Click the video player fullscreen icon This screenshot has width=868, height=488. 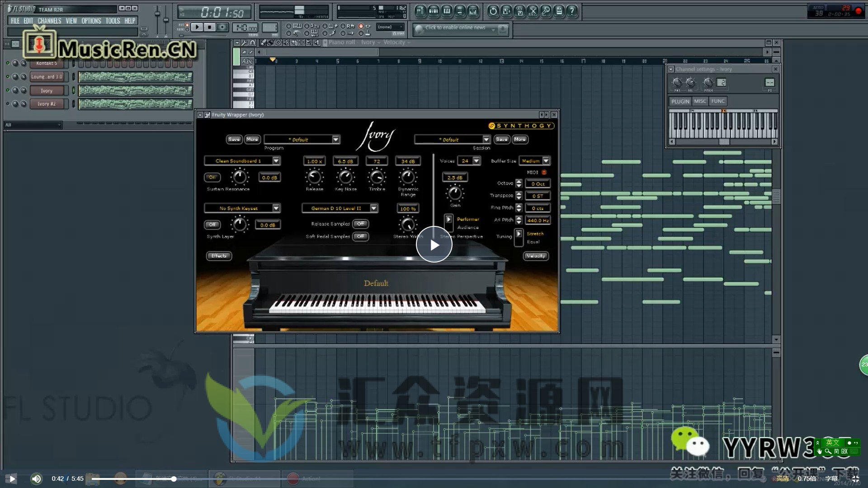855,479
